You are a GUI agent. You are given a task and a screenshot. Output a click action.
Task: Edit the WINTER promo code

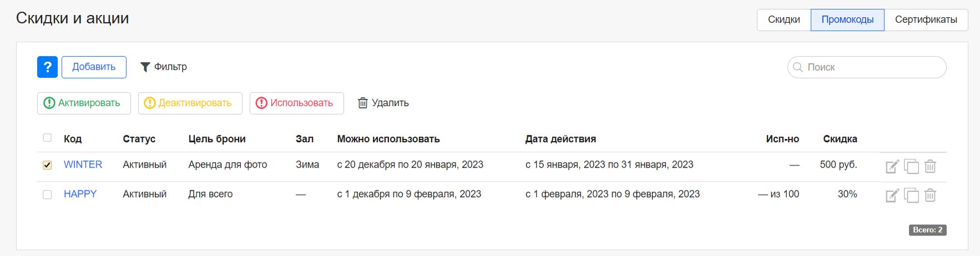point(892,166)
